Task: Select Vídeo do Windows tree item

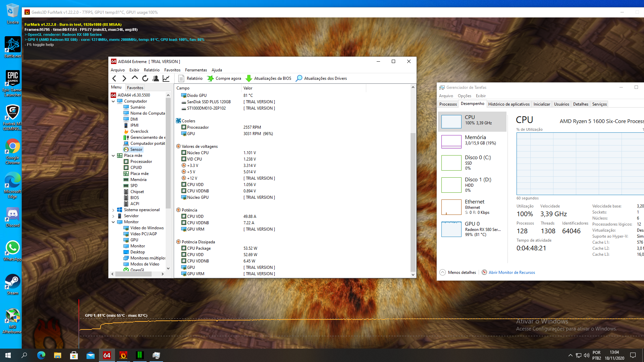Action: coord(144,228)
